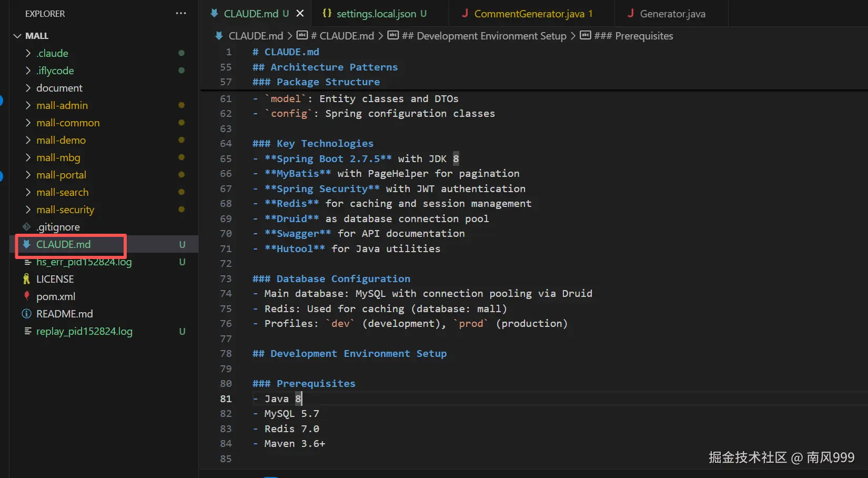This screenshot has height=478, width=868.
Task: Click the .gitignore file icon
Action: pyautogui.click(x=26, y=227)
